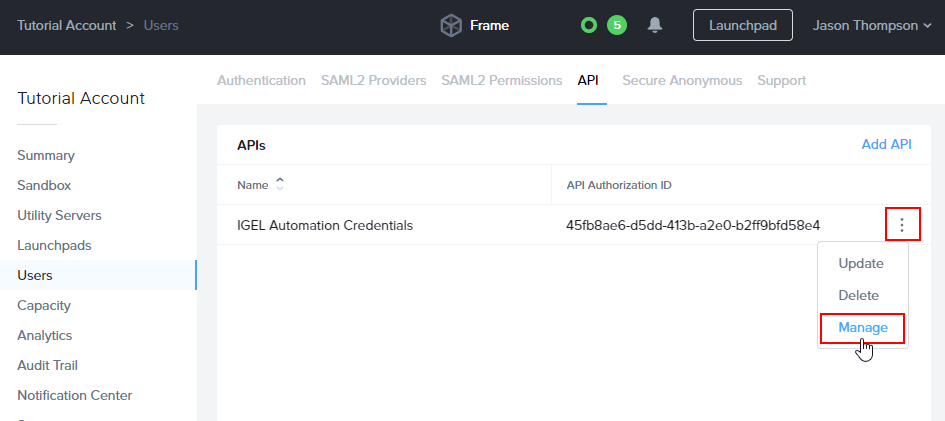Screen dimensions: 945x421
Task: Click the IGEL Automation Credentials name cell
Action: (x=325, y=225)
